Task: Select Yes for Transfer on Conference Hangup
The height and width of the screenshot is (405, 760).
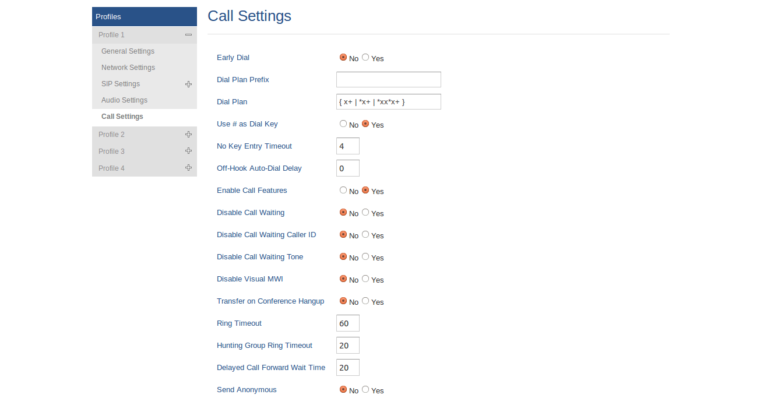Action: pos(366,301)
